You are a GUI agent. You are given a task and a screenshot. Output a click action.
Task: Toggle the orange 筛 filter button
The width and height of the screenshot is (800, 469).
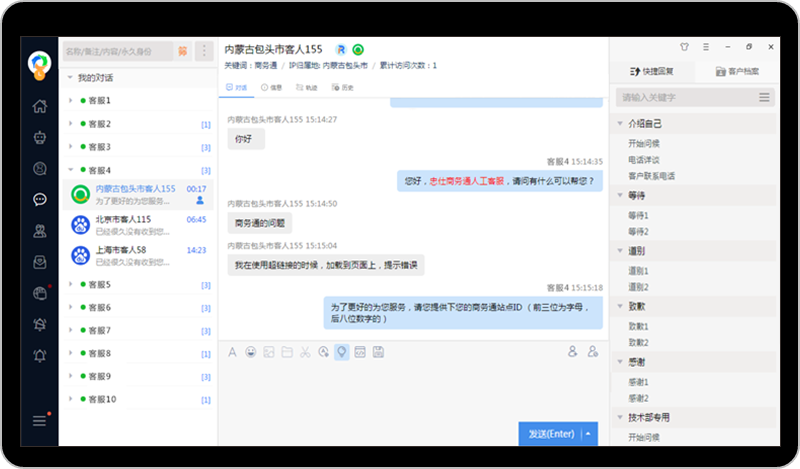click(x=182, y=50)
